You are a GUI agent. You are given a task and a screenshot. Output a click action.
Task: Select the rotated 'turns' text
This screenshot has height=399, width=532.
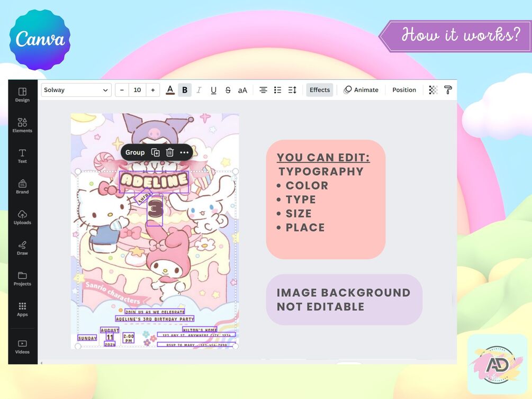143,197
